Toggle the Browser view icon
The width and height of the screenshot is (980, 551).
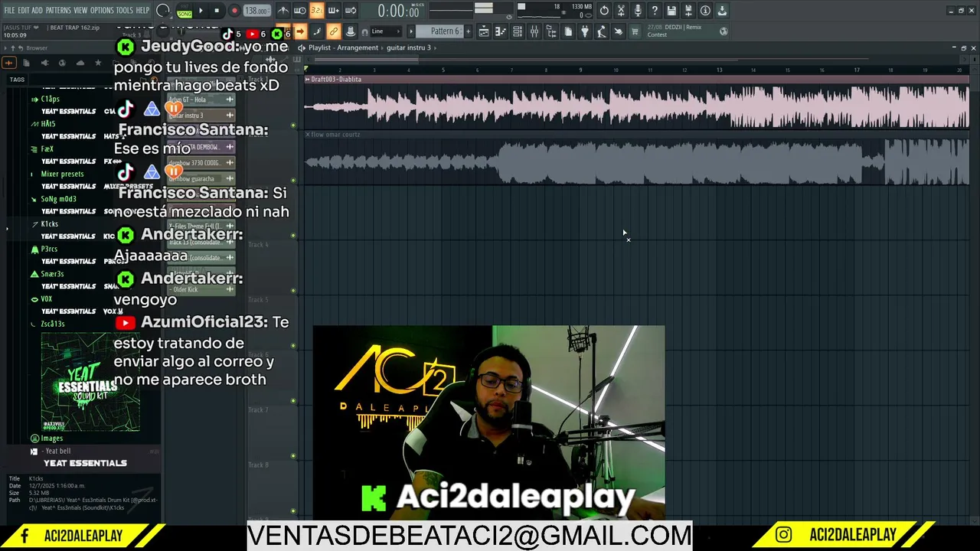pyautogui.click(x=551, y=31)
